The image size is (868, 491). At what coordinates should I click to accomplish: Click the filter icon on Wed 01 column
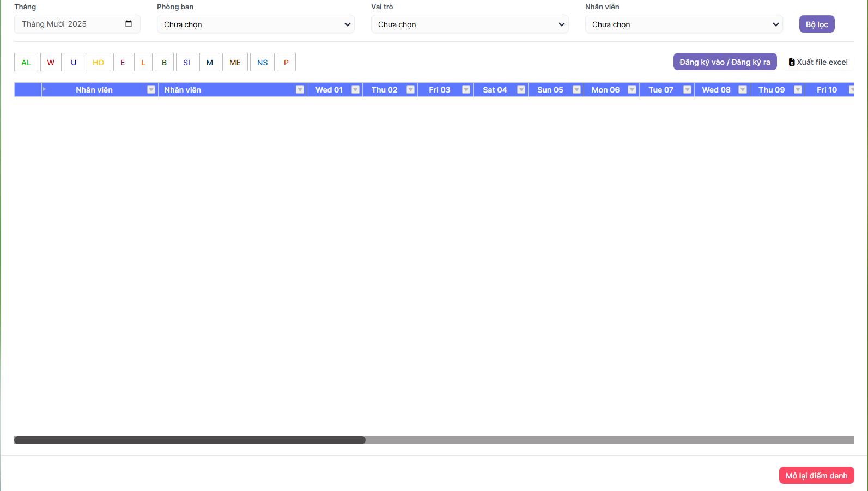355,90
